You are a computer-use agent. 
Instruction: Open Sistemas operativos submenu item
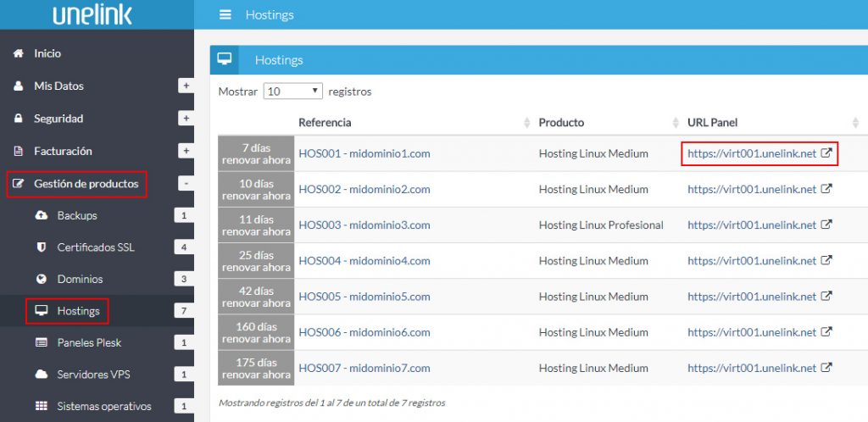click(x=104, y=407)
